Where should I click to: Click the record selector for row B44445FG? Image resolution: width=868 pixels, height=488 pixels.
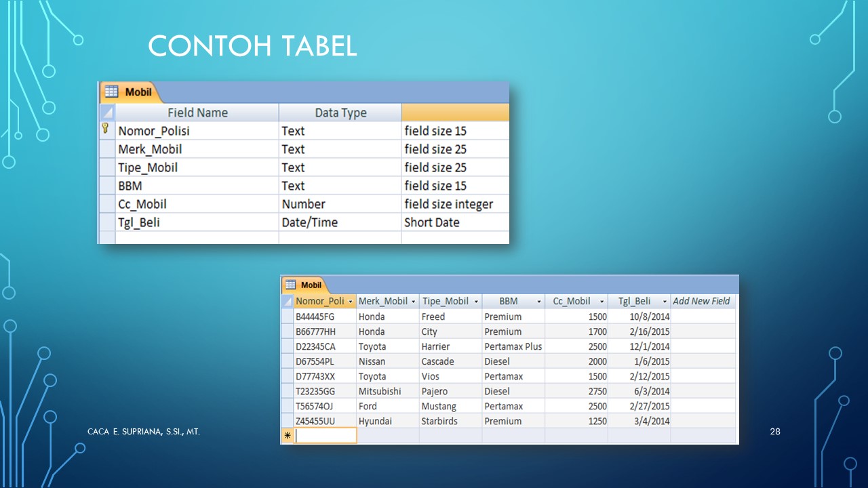(x=288, y=317)
